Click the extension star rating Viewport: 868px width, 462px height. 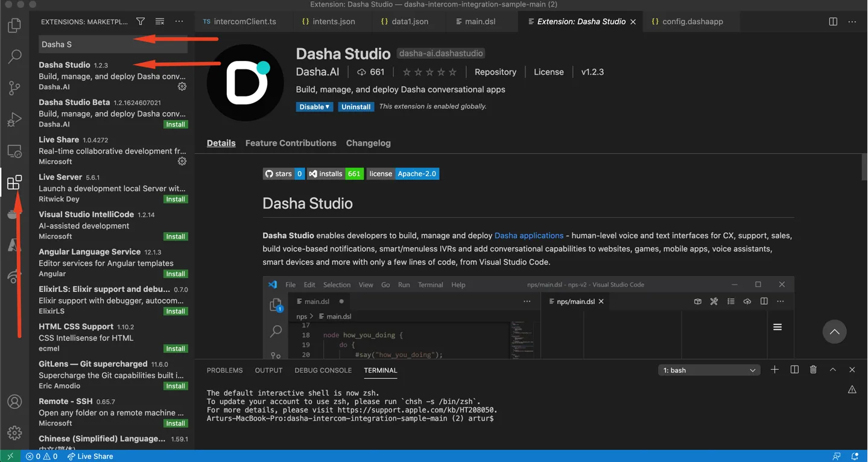[430, 72]
